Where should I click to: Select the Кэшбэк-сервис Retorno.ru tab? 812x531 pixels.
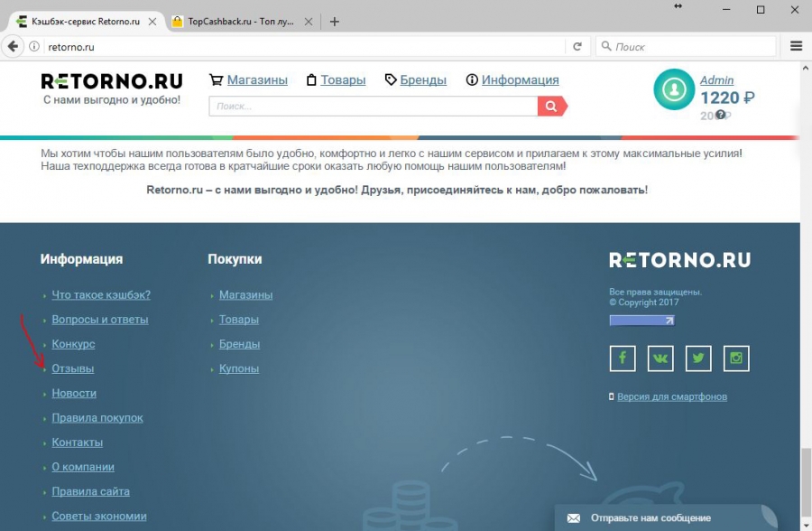(86, 22)
